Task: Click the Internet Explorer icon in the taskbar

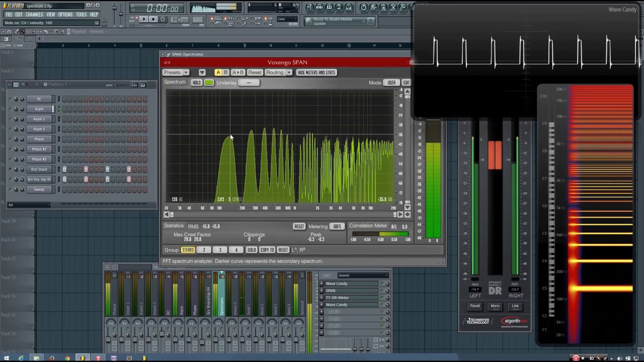Action: (21, 358)
